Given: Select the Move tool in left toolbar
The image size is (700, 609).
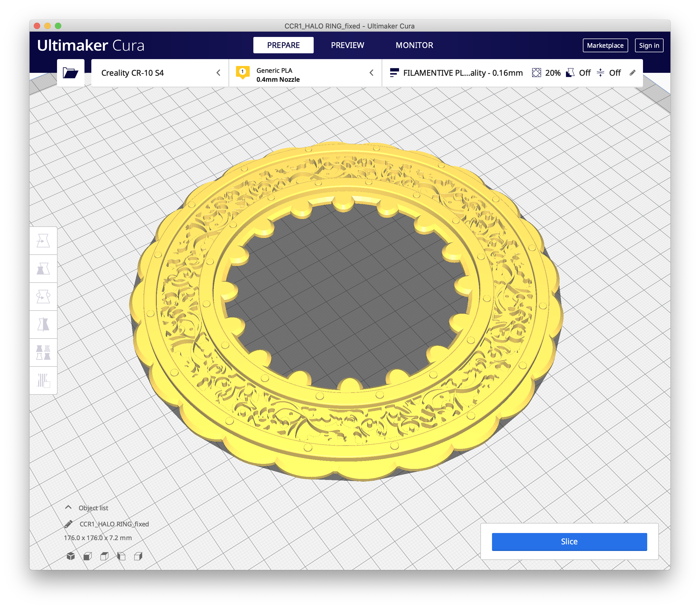Looking at the screenshot, I should click(43, 241).
